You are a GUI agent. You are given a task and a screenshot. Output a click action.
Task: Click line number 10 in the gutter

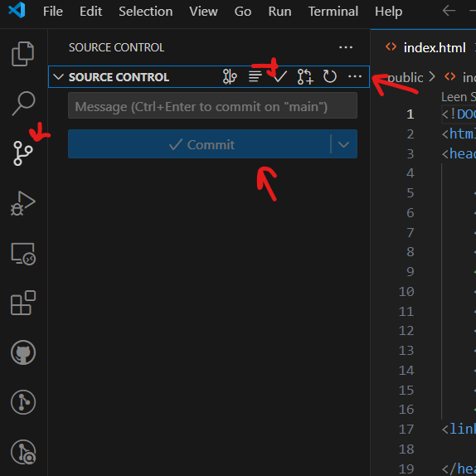(406, 292)
